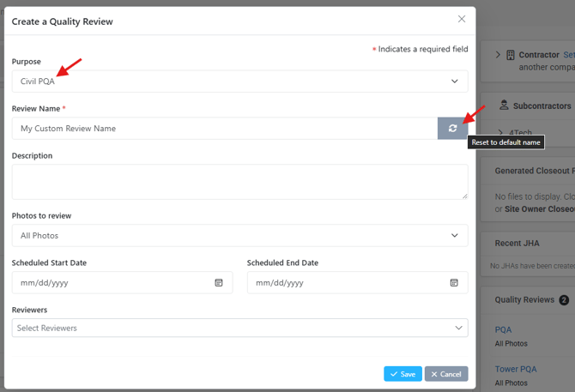The width and height of the screenshot is (575, 392).
Task: Focus the Description text area
Action: 239,182
